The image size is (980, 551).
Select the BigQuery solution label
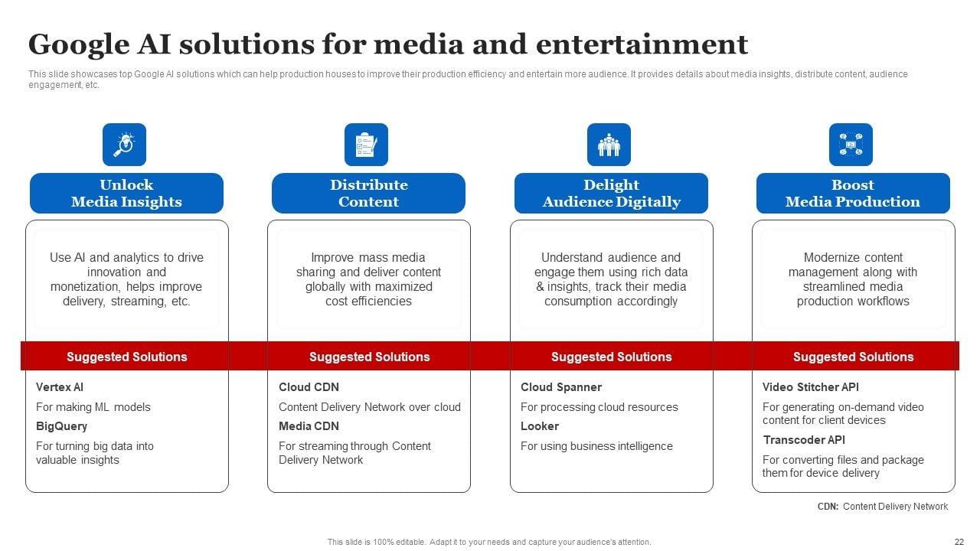(x=61, y=426)
